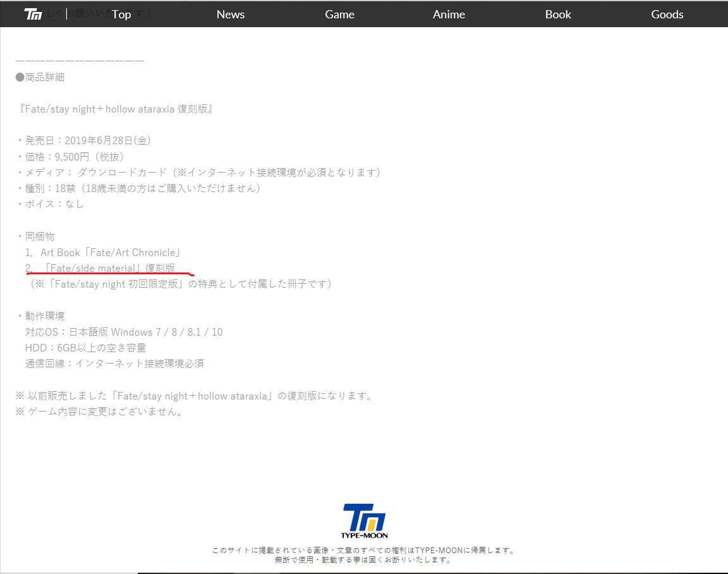Image resolution: width=728 pixels, height=574 pixels.
Task: Click the TYPE-MOON logo in navigation bar
Action: tap(33, 14)
